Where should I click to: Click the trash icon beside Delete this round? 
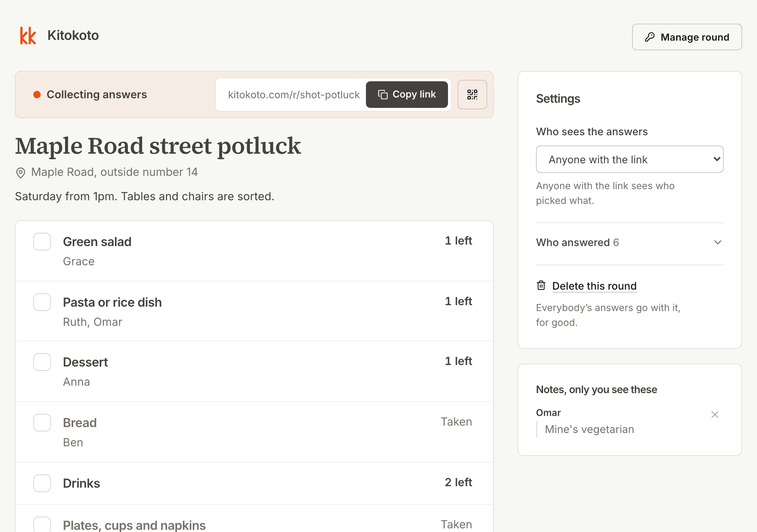541,286
